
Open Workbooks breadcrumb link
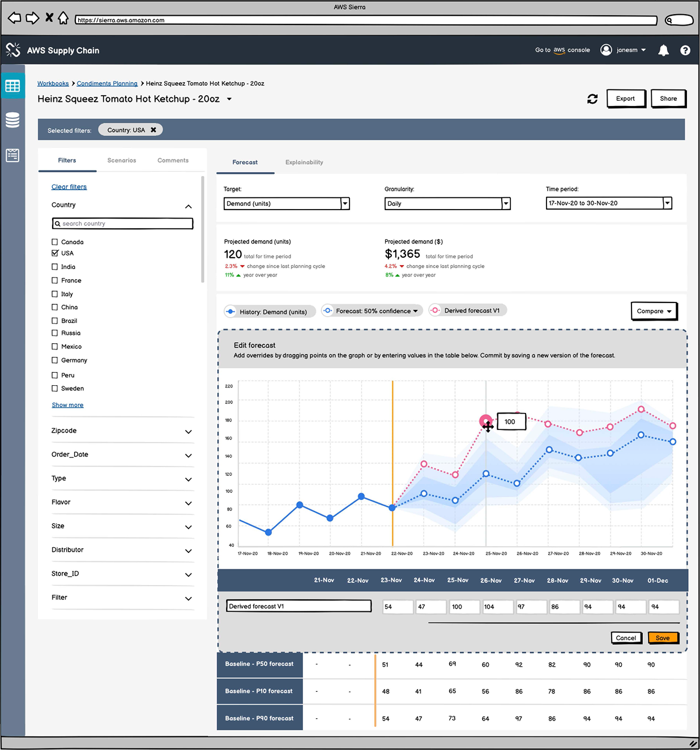[x=53, y=83]
